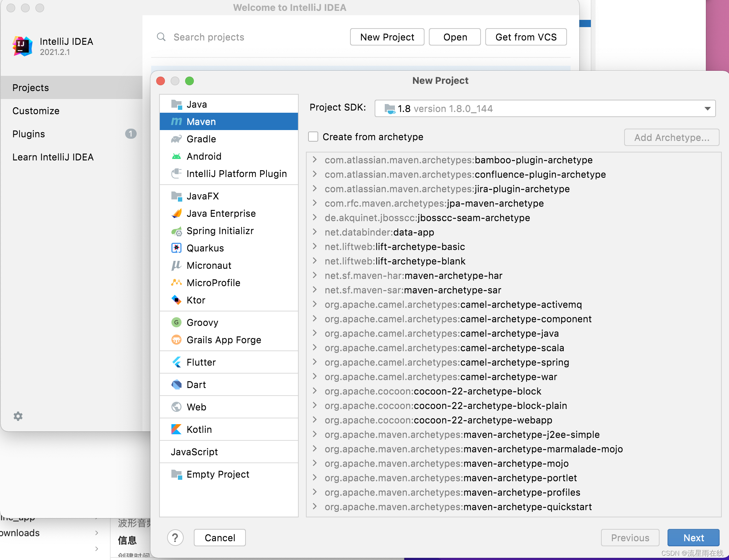The image size is (729, 560).
Task: Click New Project in Welcome window
Action: 387,37
